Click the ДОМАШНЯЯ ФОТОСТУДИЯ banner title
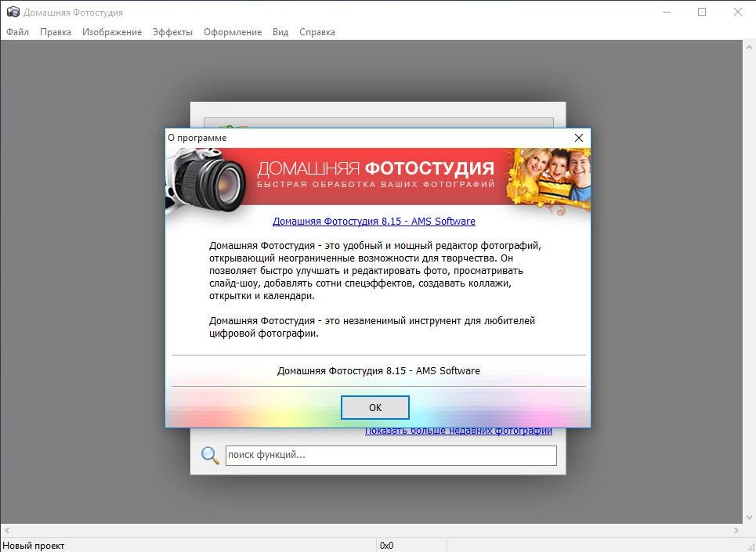This screenshot has height=552, width=756. pyautogui.click(x=375, y=168)
